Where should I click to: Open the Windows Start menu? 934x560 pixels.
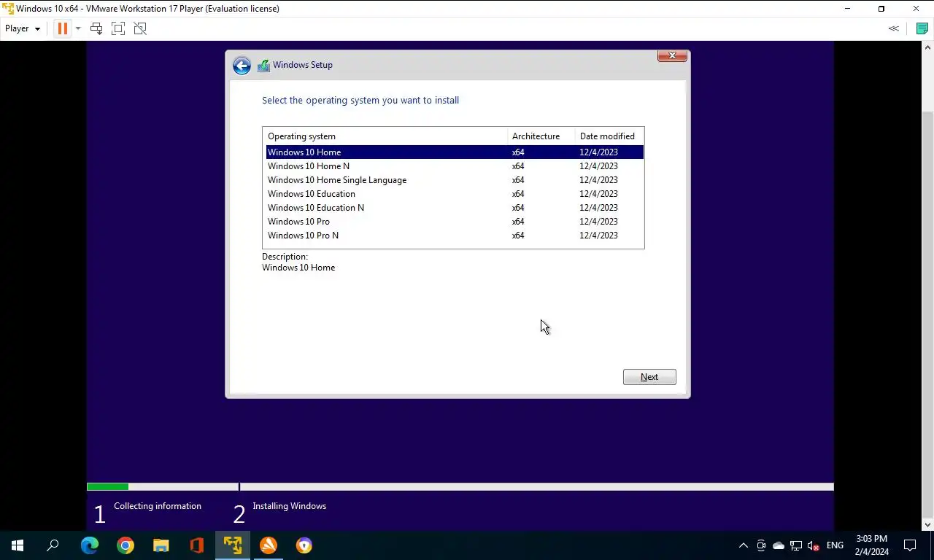[18, 545]
